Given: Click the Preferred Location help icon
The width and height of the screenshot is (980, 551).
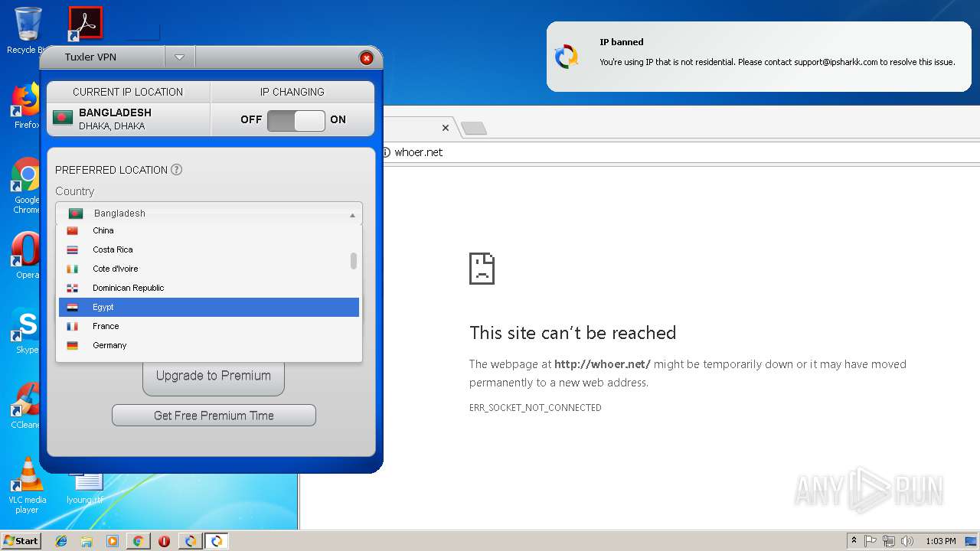Looking at the screenshot, I should (176, 170).
